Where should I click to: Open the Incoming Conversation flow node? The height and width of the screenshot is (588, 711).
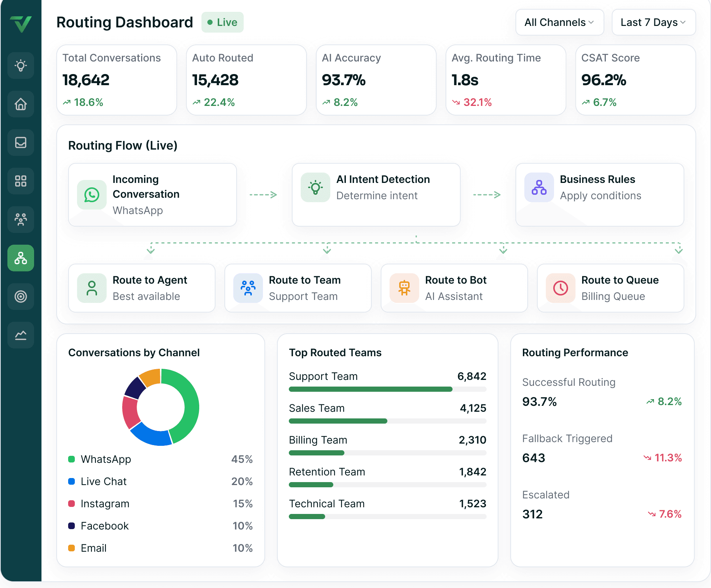click(x=153, y=195)
